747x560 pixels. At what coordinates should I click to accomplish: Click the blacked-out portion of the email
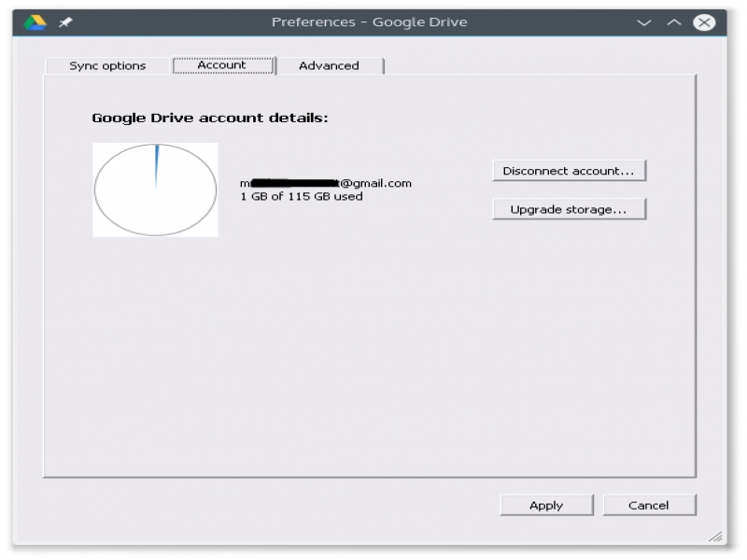[294, 182]
